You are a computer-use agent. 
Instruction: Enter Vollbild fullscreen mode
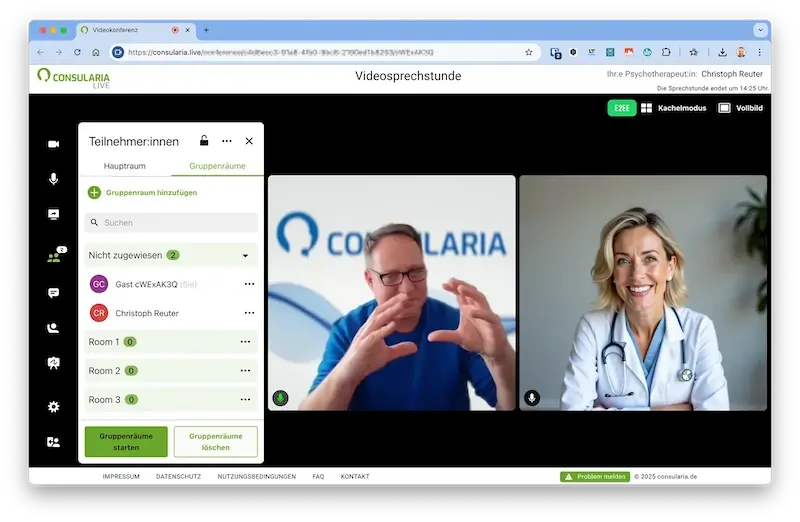pyautogui.click(x=740, y=108)
